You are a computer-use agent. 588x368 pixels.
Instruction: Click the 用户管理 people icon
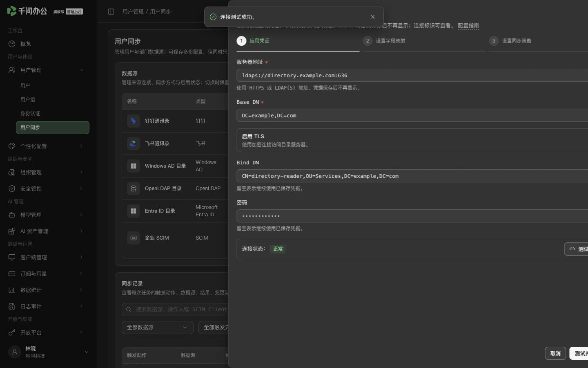pyautogui.click(x=12, y=70)
